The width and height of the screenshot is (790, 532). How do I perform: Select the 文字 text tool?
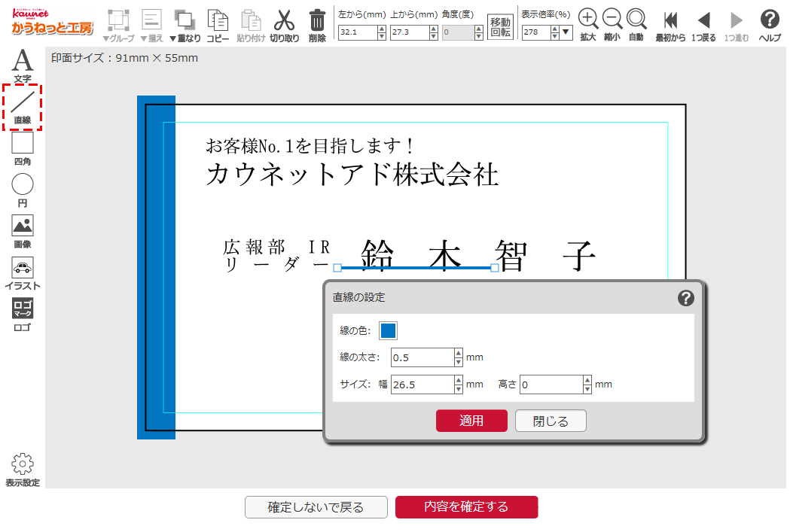22,65
